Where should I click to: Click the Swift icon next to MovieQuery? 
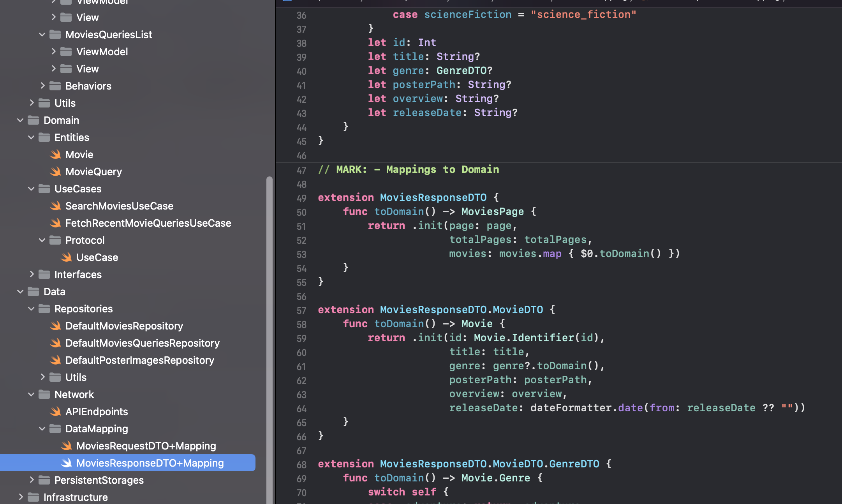(x=56, y=172)
